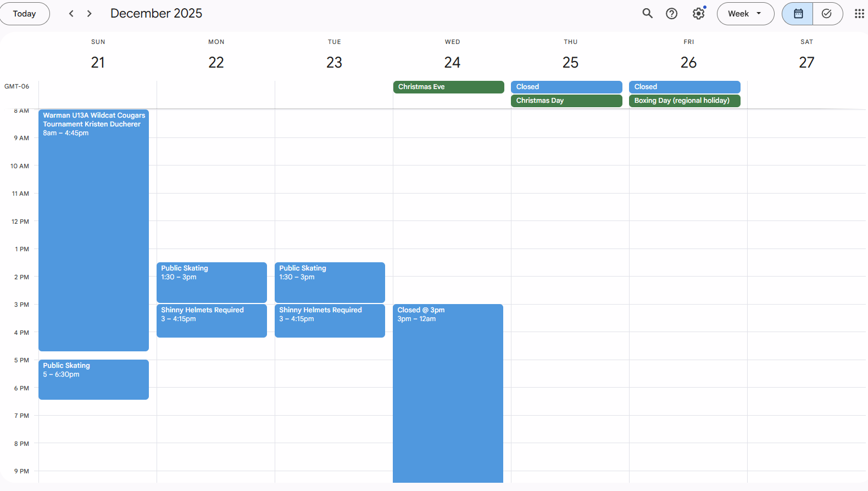Switch to Calendar view toggle

(x=798, y=14)
